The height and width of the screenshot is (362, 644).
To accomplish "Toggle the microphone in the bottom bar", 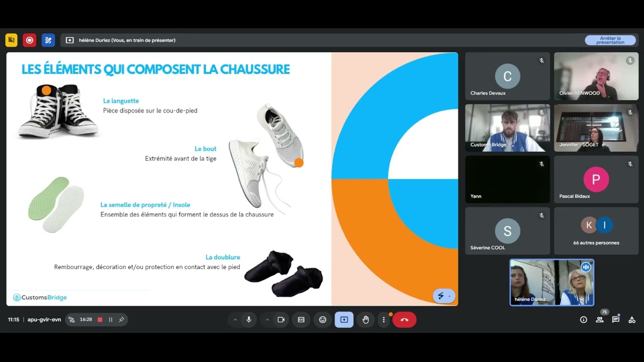I will click(x=249, y=320).
